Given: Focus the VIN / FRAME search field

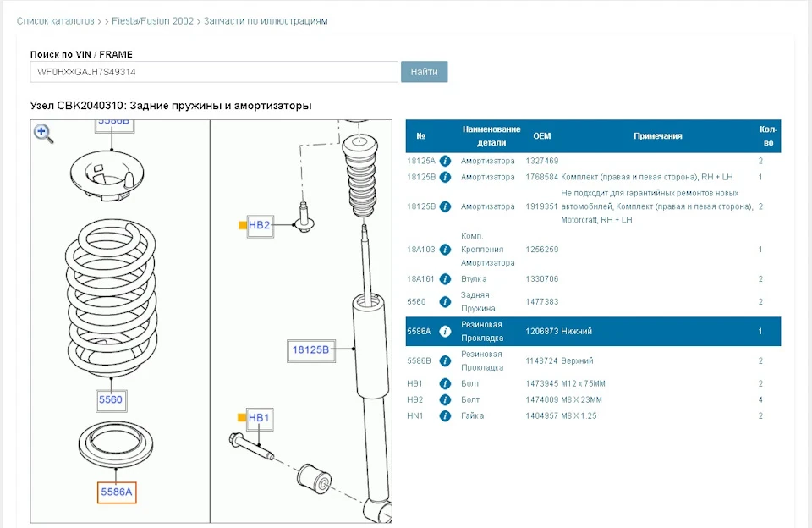Looking at the screenshot, I should point(214,72).
